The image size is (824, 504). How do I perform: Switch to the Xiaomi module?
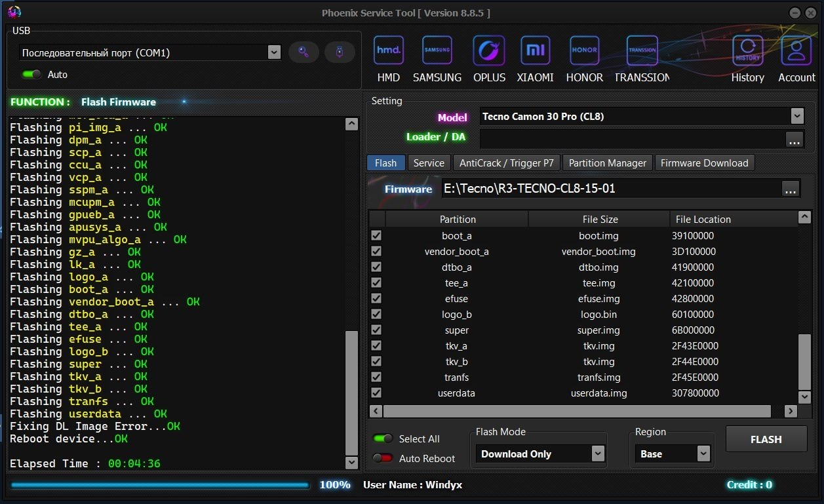click(x=535, y=51)
